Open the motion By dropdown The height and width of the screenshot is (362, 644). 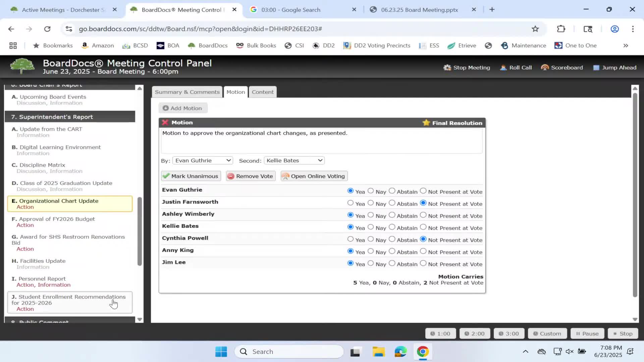[203, 161]
